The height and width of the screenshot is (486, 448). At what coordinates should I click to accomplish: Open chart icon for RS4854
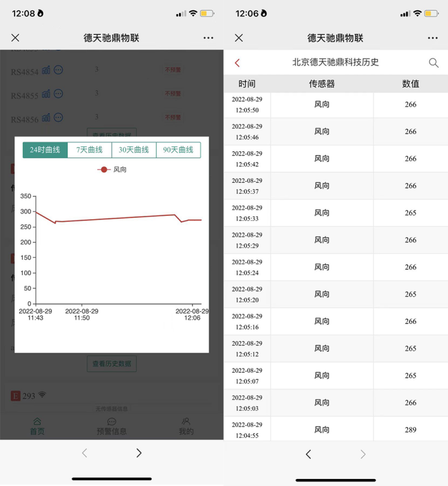(46, 70)
